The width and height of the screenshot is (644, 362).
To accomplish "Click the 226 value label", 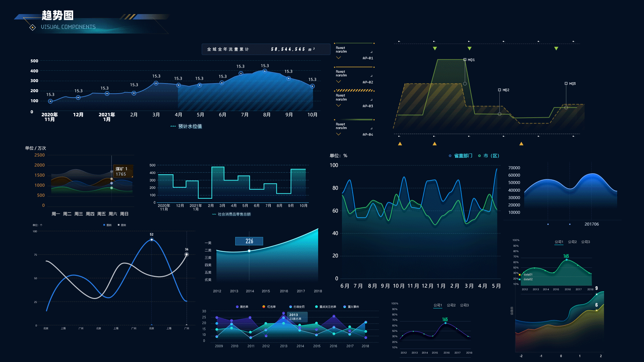I will point(249,241).
